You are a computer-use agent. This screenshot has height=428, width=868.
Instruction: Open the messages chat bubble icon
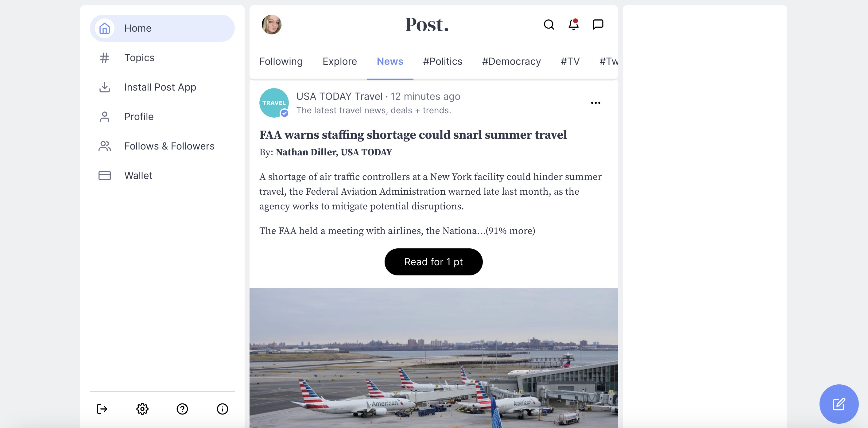tap(598, 25)
